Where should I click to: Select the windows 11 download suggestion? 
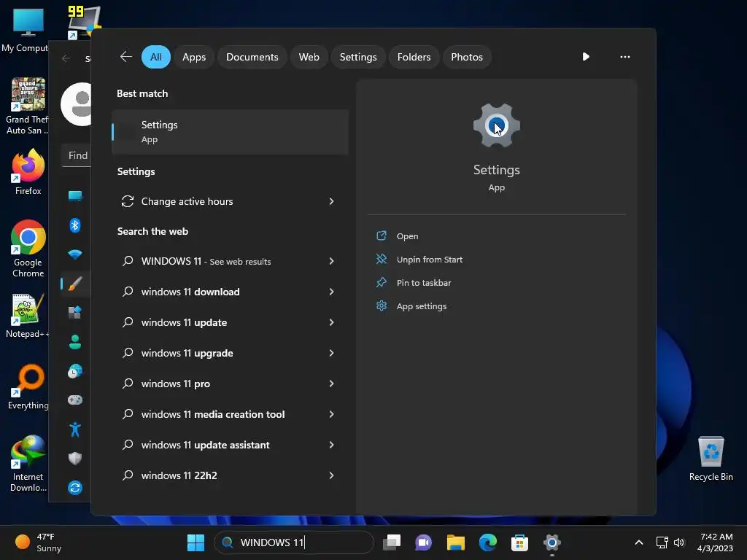[230, 292]
